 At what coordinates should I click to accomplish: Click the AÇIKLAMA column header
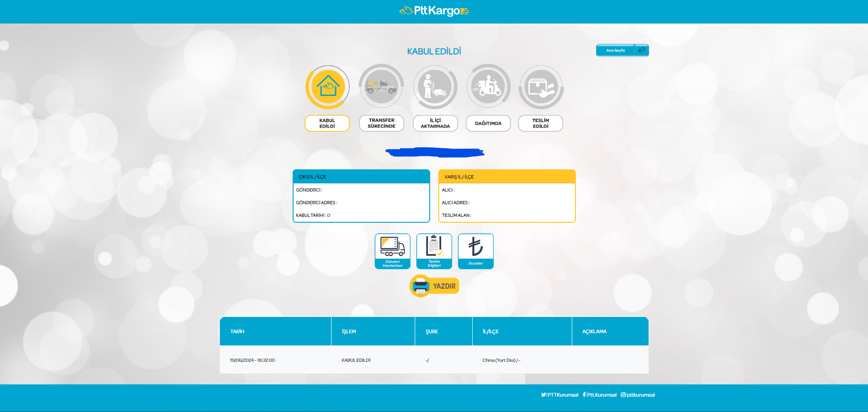point(610,331)
